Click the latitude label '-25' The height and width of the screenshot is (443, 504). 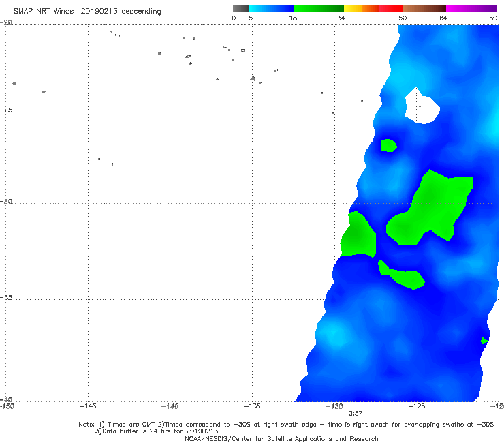[6, 110]
